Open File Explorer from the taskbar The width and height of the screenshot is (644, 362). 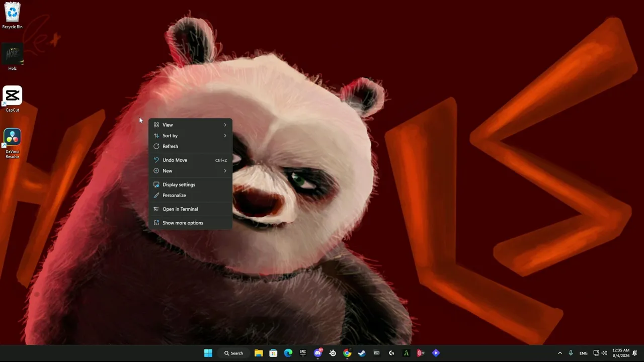[x=259, y=353]
